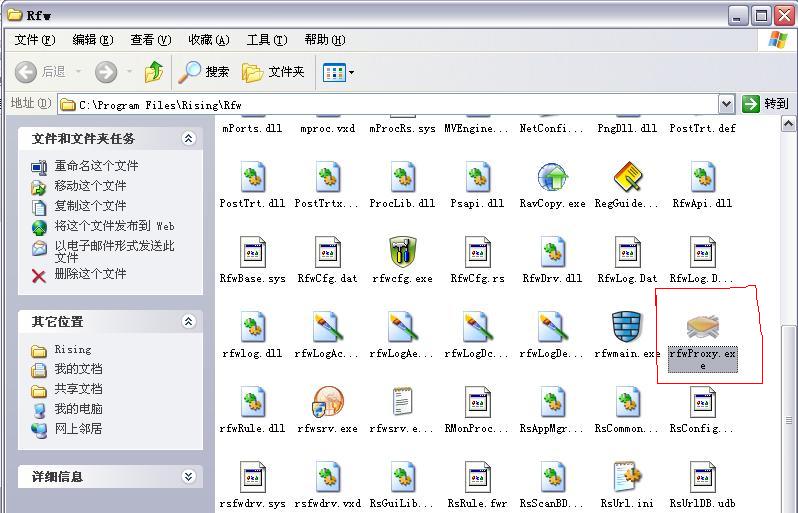Open 我的电脑 from other places

[x=78, y=409]
